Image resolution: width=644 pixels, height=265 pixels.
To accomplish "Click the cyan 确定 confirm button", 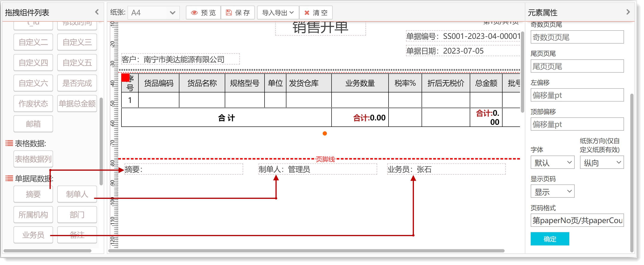I will click(x=550, y=239).
